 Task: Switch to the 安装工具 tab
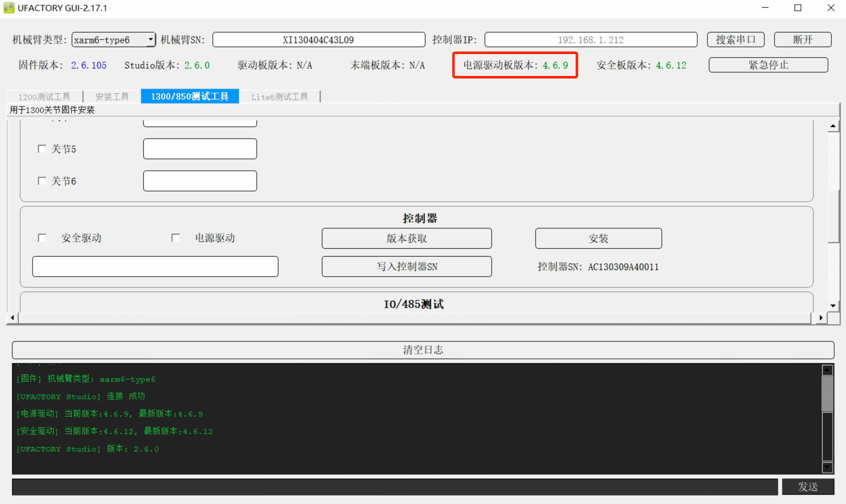[112, 97]
